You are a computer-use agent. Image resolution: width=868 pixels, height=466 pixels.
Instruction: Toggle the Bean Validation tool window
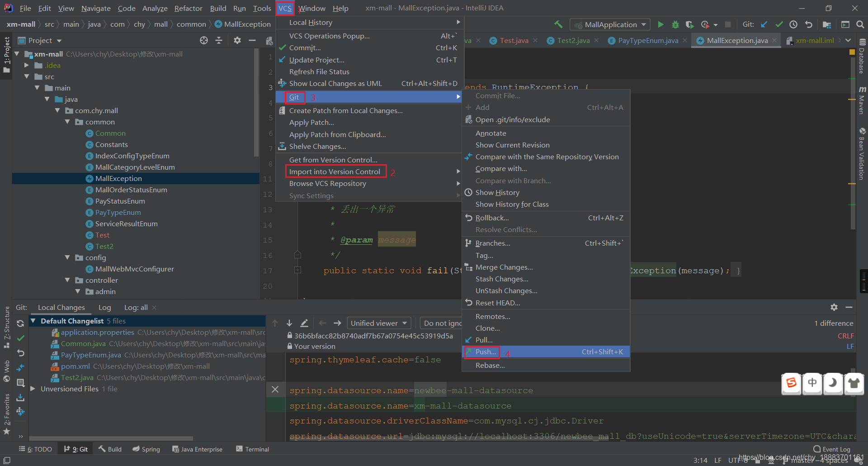tap(862, 154)
